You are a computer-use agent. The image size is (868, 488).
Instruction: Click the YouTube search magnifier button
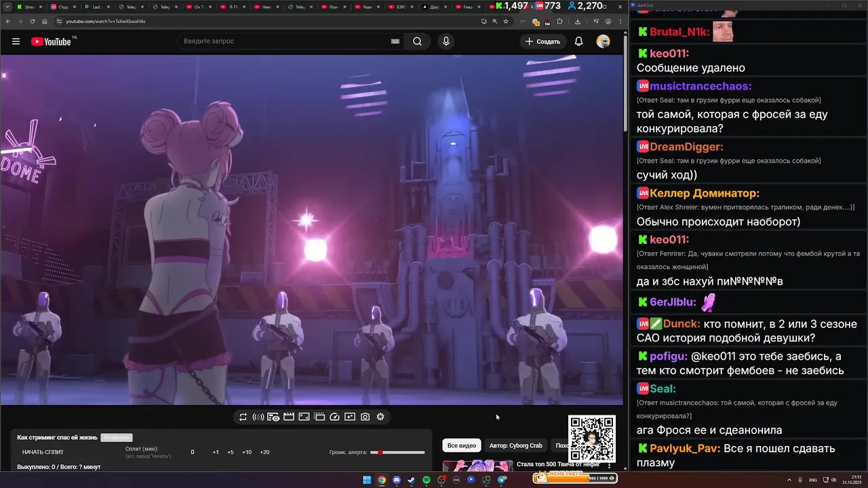pos(417,41)
